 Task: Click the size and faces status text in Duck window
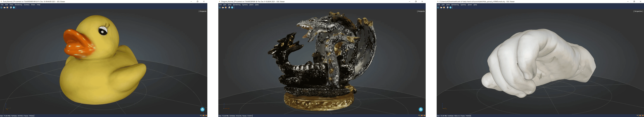click(x=17, y=116)
